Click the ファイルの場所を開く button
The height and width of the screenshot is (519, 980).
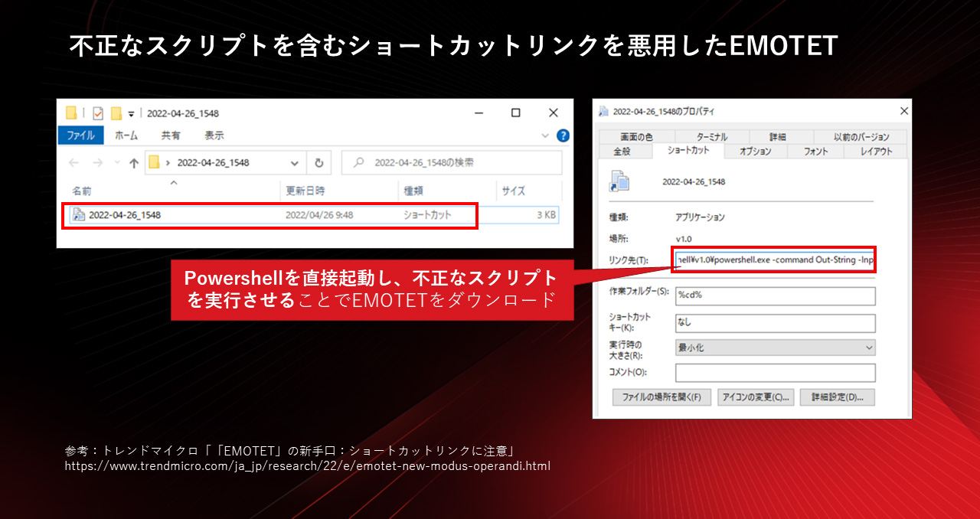tap(661, 397)
